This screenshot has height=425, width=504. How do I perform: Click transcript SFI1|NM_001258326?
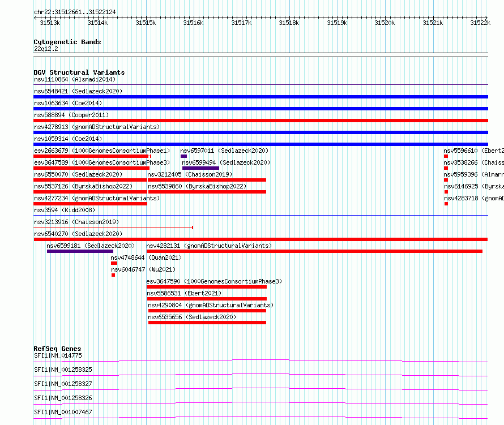point(63,398)
